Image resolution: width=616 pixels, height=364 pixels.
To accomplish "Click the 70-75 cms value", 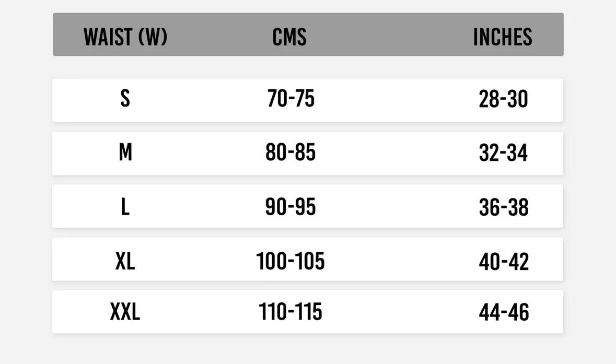I will pyautogui.click(x=291, y=98).
